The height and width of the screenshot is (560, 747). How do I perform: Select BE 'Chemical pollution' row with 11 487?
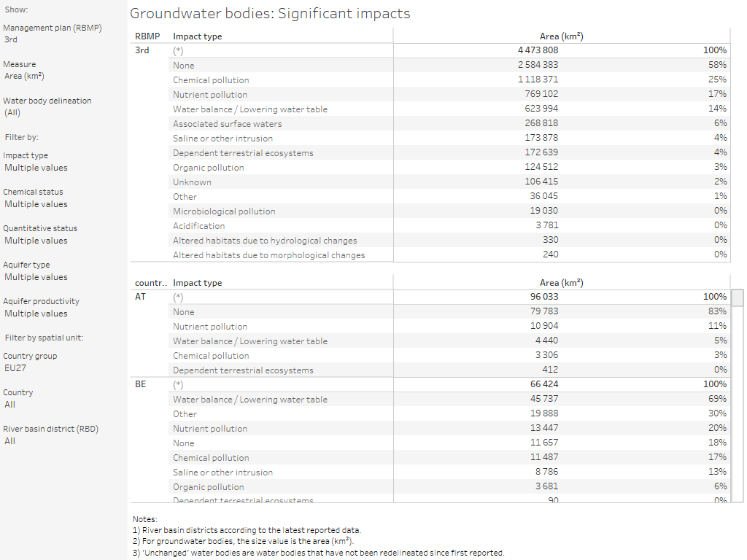pyautogui.click(x=449, y=458)
